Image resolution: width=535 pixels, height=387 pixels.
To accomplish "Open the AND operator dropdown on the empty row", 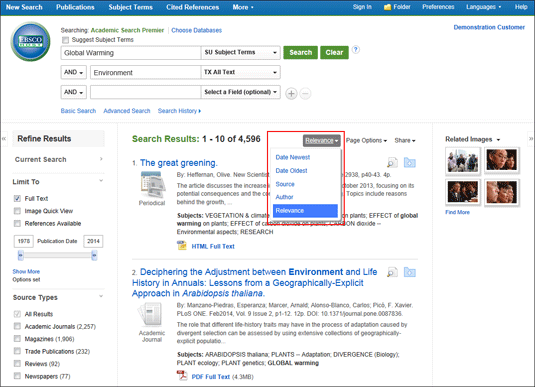I will click(73, 92).
